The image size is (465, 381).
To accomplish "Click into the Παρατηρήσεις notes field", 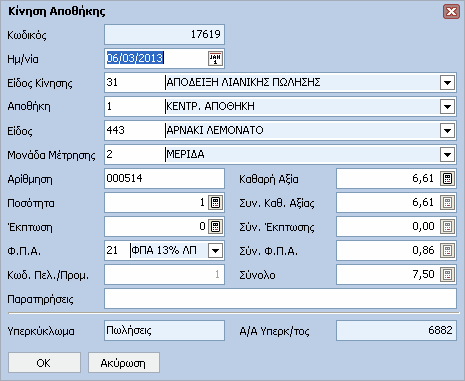I will [280, 299].
